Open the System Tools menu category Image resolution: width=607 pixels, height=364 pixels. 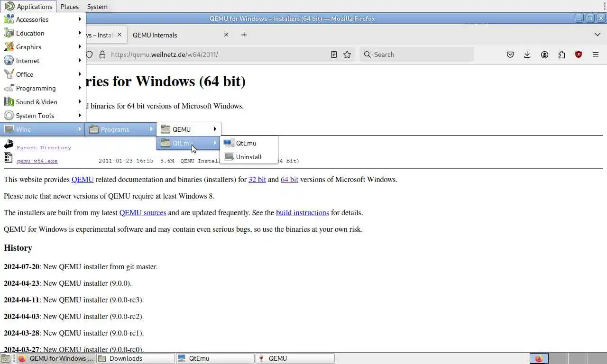[43, 116]
